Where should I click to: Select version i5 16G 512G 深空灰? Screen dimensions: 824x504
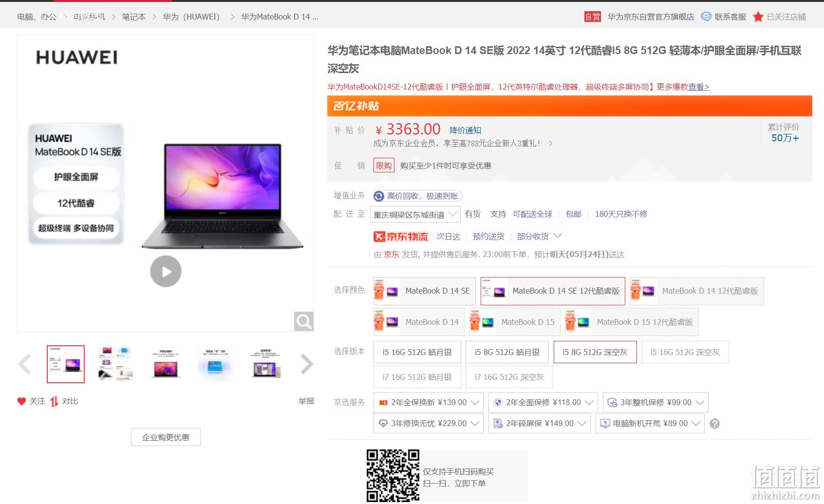[x=685, y=352]
